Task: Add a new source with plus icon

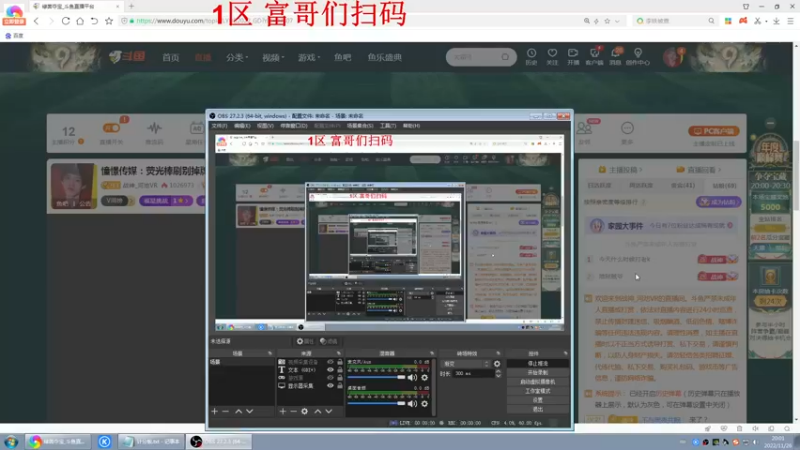Action: coord(283,411)
